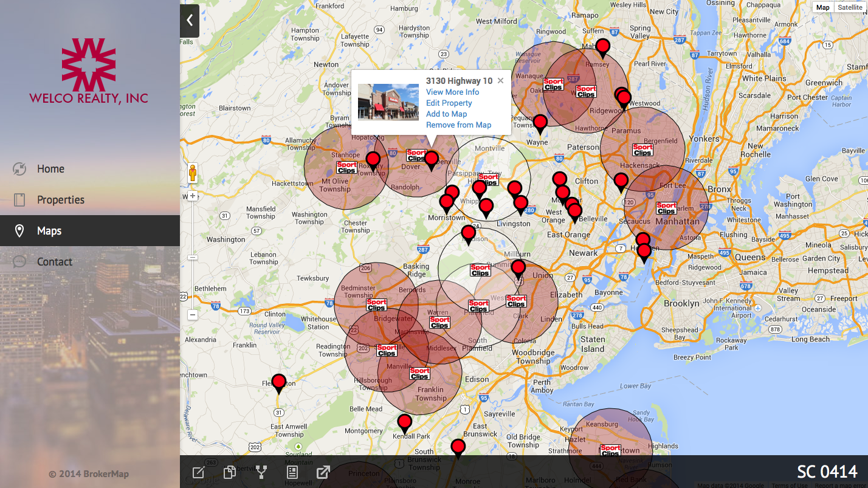Collapse the sidebar with the chevron arrow
Screen dimensions: 868x488
point(189,20)
